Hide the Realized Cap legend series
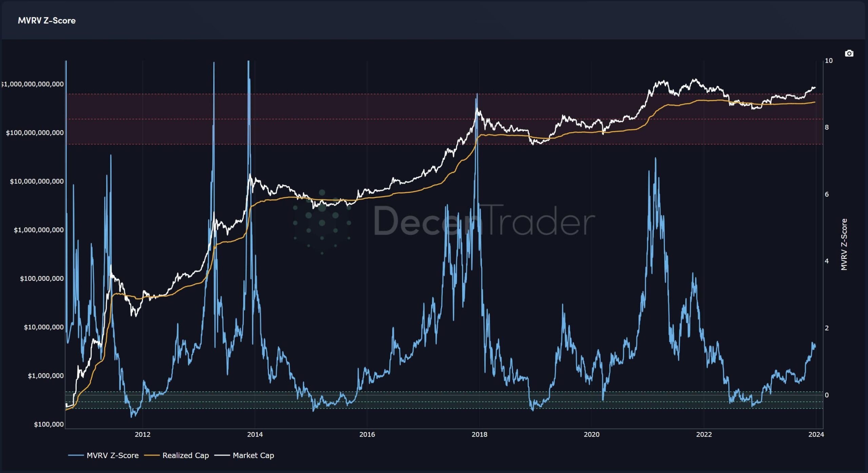Viewport: 868px width, 473px height. (x=185, y=455)
